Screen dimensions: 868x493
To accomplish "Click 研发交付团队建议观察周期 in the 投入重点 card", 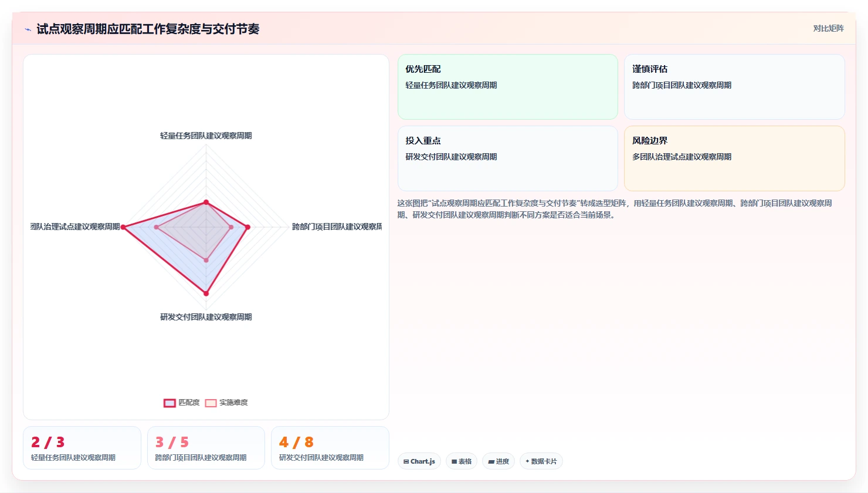I will click(x=451, y=157).
